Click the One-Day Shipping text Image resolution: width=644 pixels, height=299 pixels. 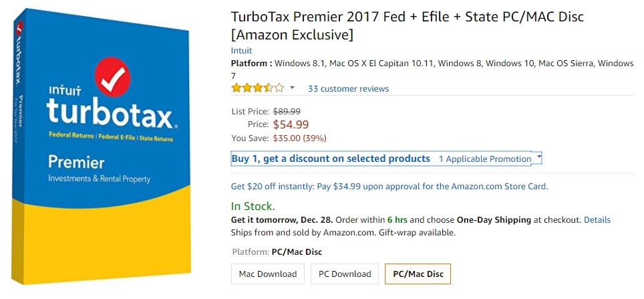coord(494,220)
